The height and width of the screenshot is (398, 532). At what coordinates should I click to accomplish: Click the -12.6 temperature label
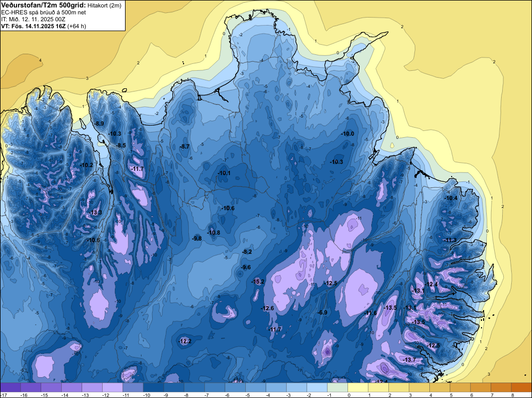point(268,308)
